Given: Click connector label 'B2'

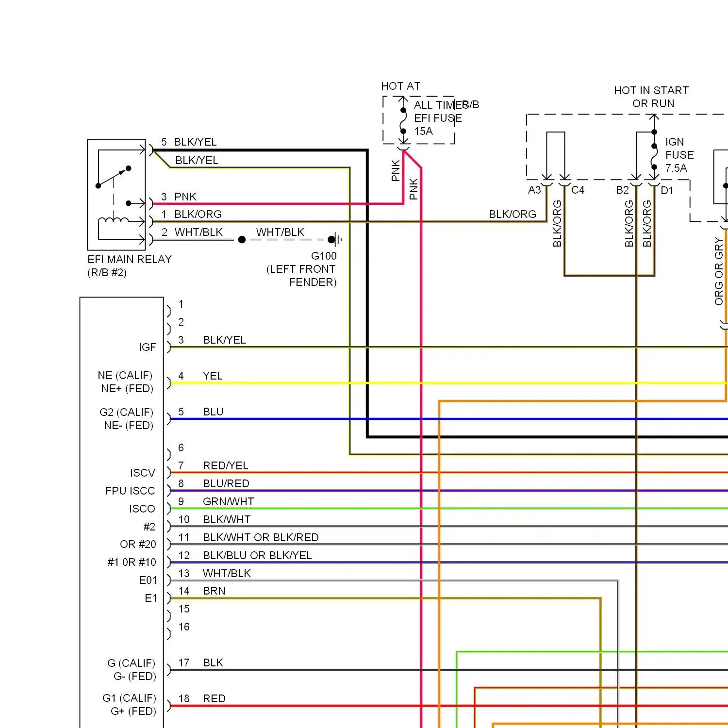Looking at the screenshot, I should pos(623,190).
